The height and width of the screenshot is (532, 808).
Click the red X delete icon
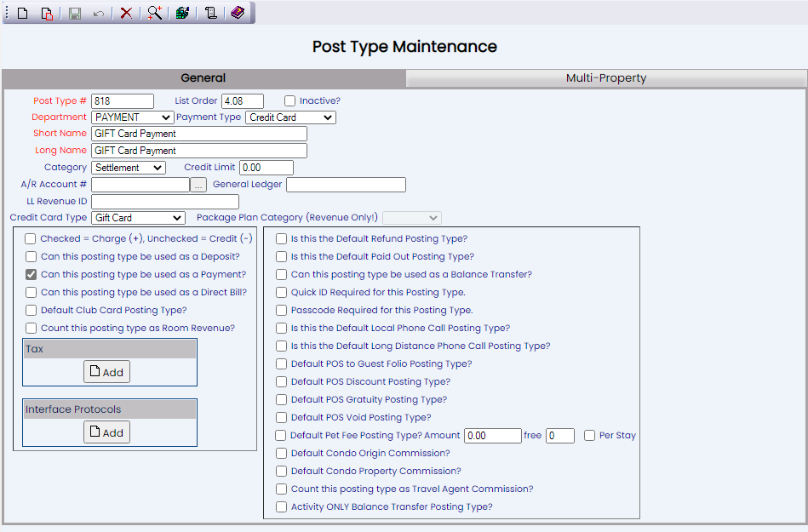(x=126, y=13)
